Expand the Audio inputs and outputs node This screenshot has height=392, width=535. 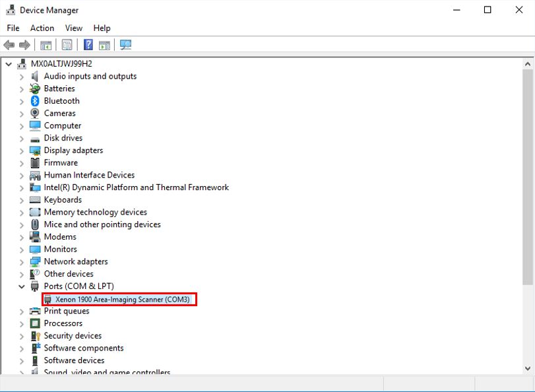click(22, 77)
